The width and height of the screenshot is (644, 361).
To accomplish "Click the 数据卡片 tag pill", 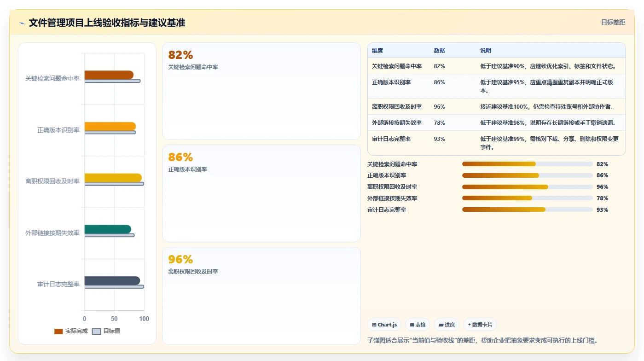I will click(480, 325).
